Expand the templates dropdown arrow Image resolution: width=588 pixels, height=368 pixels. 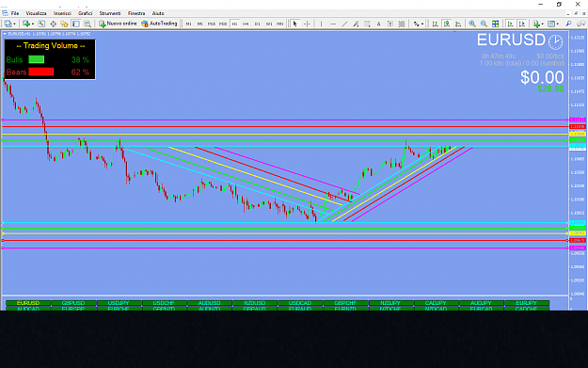tap(557, 24)
